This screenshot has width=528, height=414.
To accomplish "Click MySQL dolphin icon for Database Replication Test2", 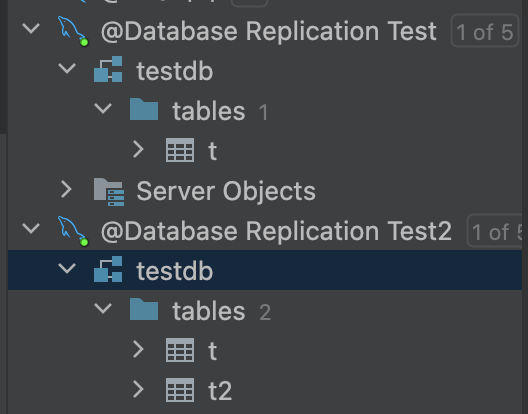I will [x=72, y=231].
